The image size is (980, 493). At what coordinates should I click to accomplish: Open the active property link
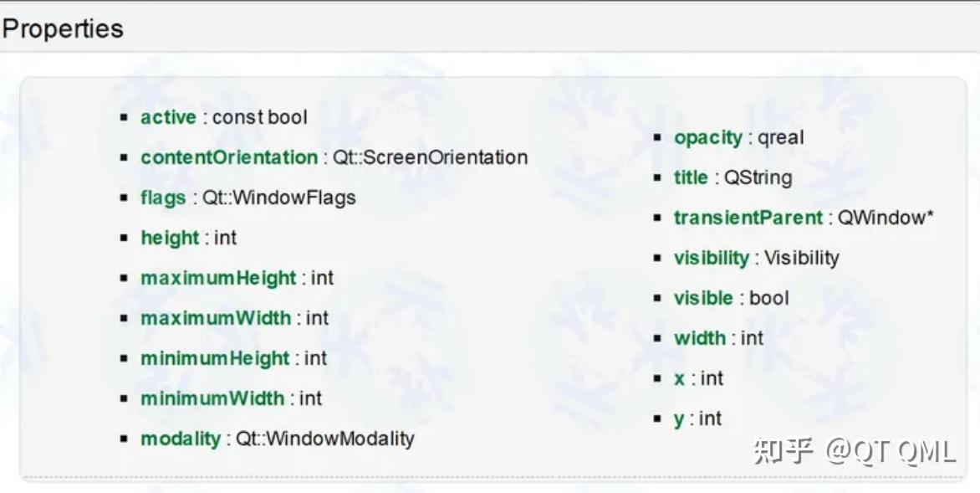click(168, 117)
